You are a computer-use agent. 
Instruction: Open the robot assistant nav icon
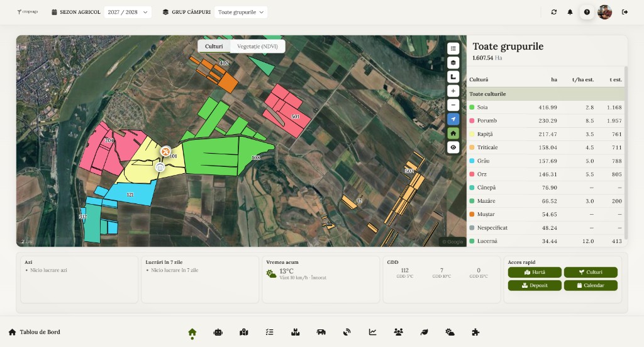(x=218, y=332)
